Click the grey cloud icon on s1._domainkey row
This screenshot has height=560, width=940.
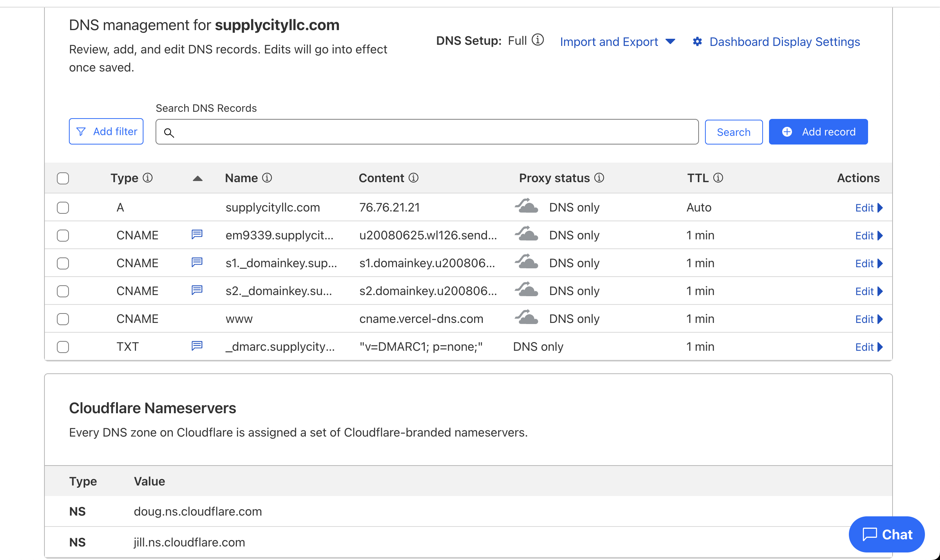pos(526,262)
